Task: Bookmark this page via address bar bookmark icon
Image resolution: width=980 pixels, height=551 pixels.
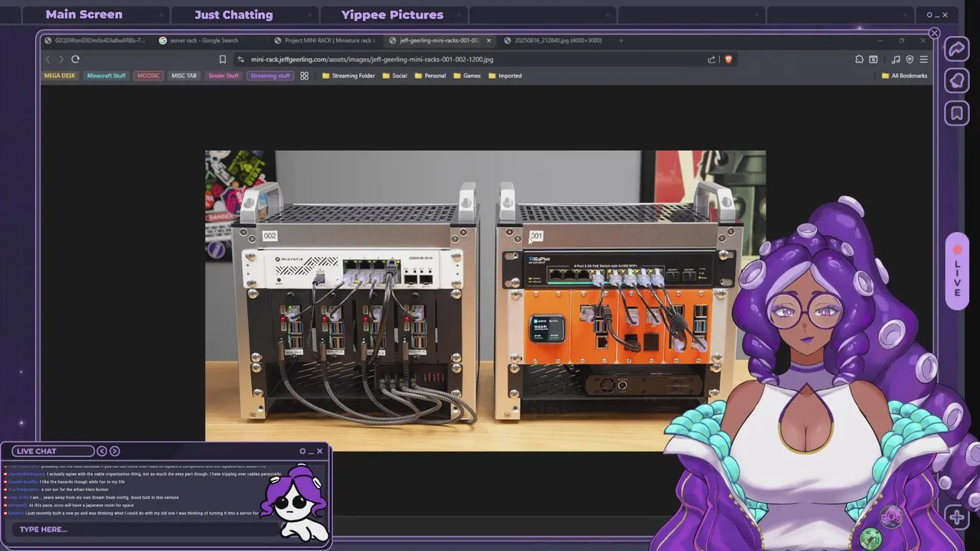Action: pos(223,59)
